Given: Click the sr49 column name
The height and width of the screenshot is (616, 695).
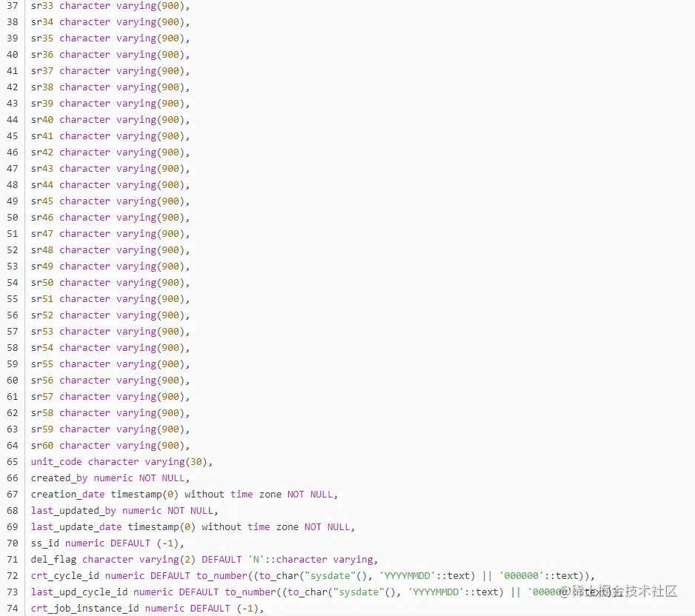Looking at the screenshot, I should [x=42, y=266].
